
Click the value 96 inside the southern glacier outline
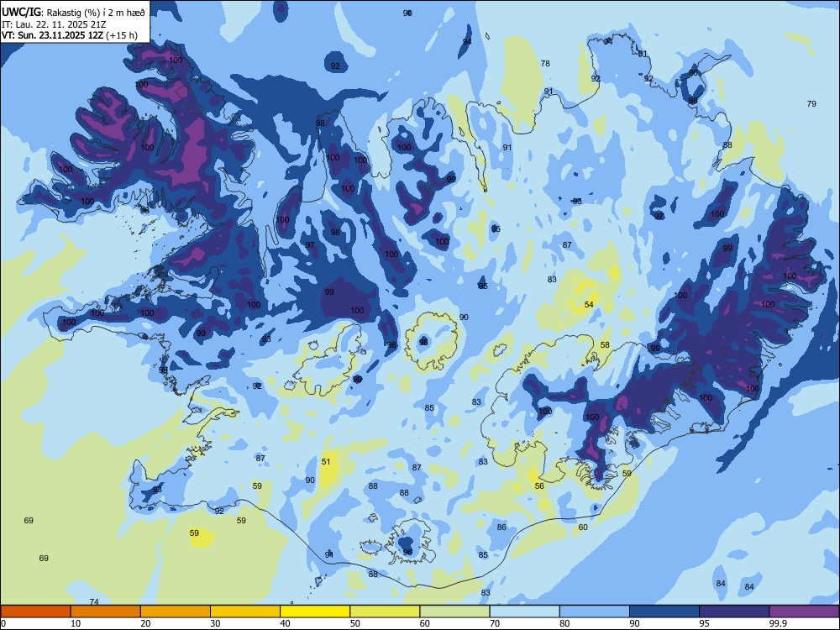coord(407,552)
